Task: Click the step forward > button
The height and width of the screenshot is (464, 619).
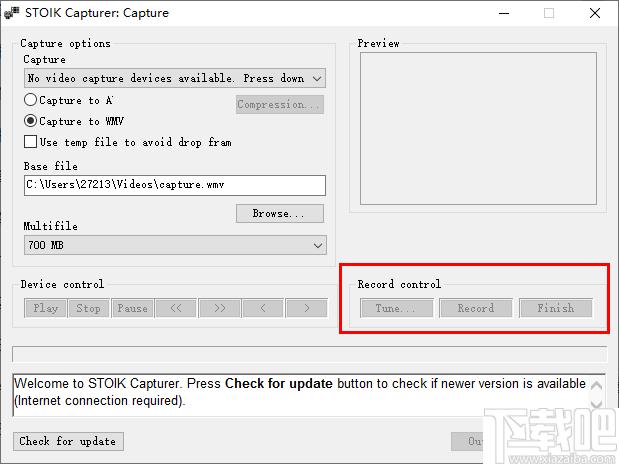Action: coord(307,308)
